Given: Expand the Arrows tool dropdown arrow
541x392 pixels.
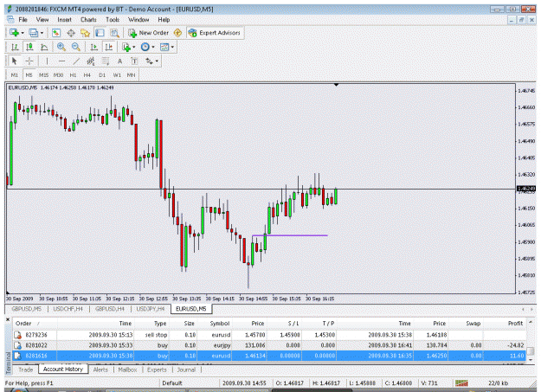Looking at the screenshot, I should (157, 61).
